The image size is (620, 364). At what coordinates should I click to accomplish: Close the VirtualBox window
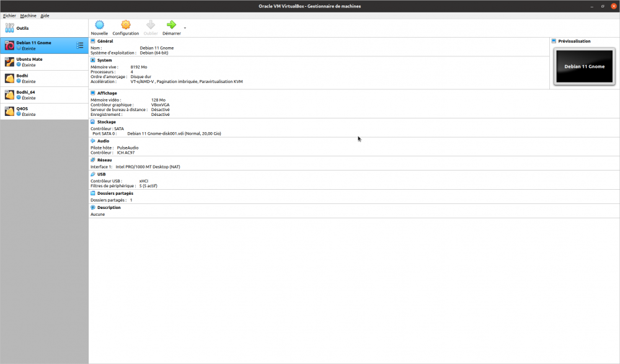click(x=614, y=6)
